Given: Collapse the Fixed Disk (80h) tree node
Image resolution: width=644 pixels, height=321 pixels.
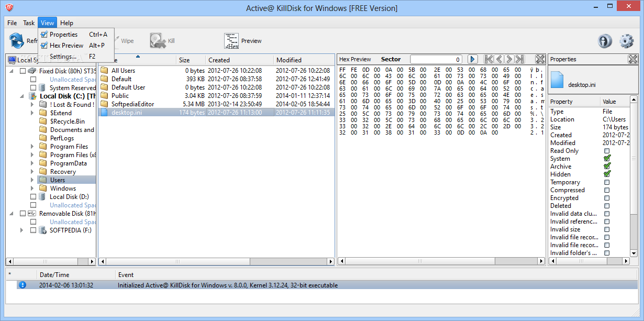Looking at the screenshot, I should tap(11, 71).
